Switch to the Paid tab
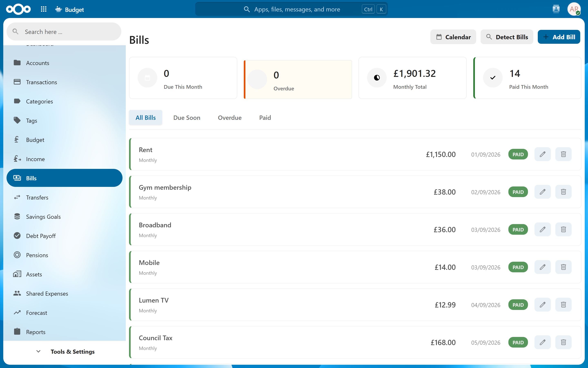 pyautogui.click(x=265, y=118)
